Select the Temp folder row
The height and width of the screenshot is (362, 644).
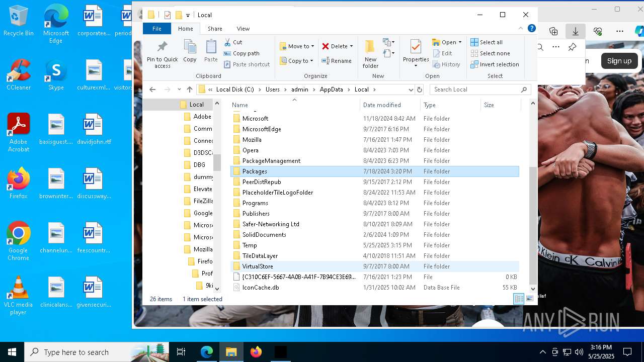point(374,245)
